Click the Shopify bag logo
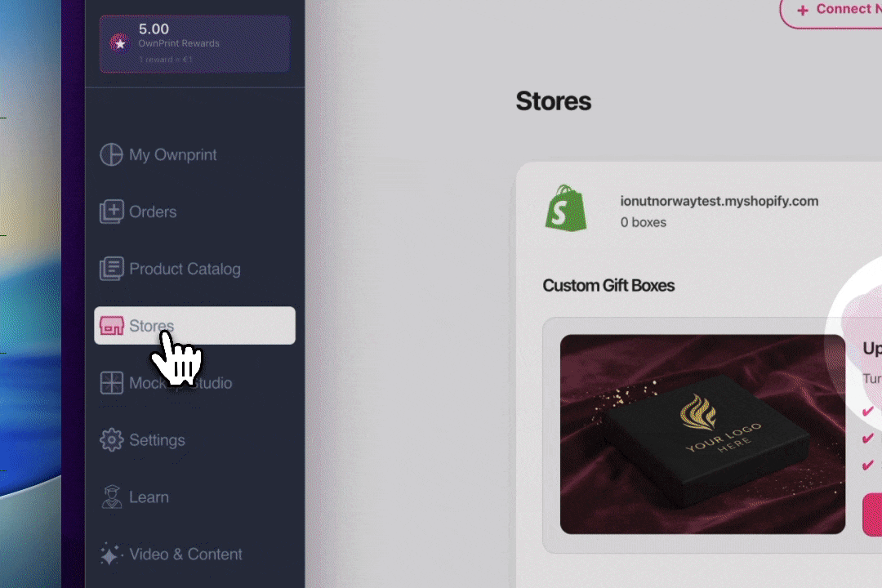This screenshot has height=588, width=882. [566, 208]
